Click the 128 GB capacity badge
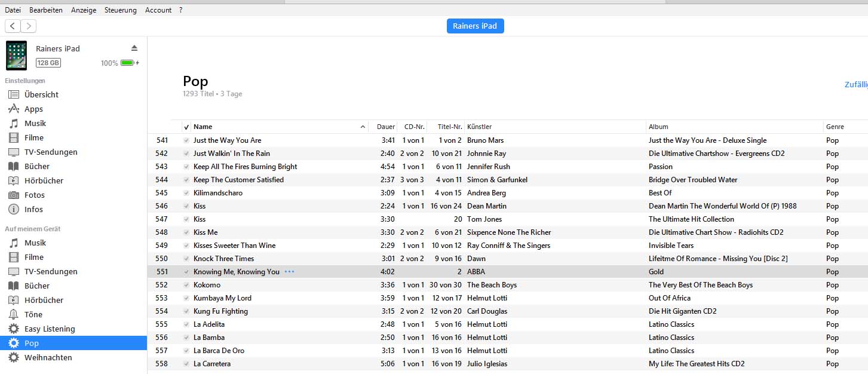868x374 pixels. pos(48,63)
